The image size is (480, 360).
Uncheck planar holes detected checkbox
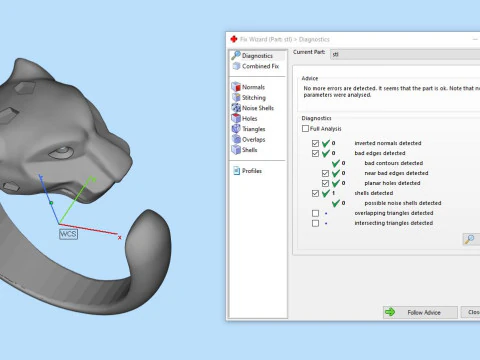click(x=325, y=183)
